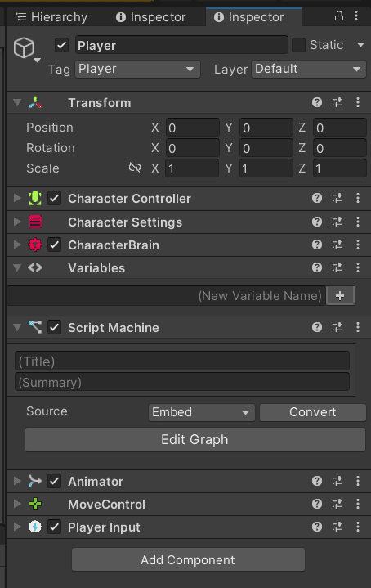Disable the CharacterBrain component checkbox

click(x=55, y=245)
